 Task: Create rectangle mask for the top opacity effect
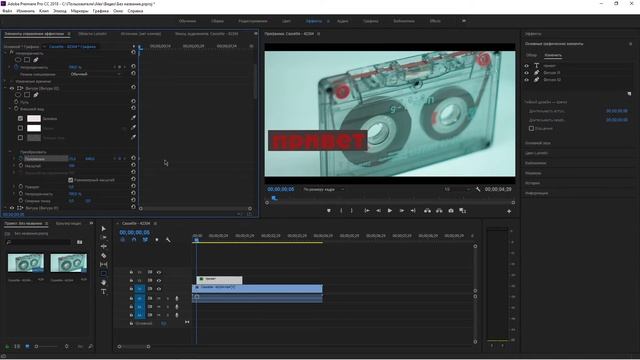[x=27, y=60]
